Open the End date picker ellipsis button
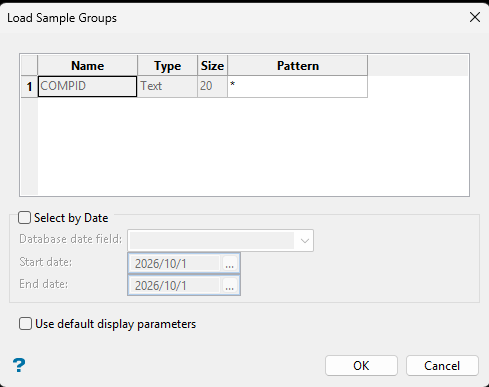This screenshot has height=387, width=489. pos(229,285)
